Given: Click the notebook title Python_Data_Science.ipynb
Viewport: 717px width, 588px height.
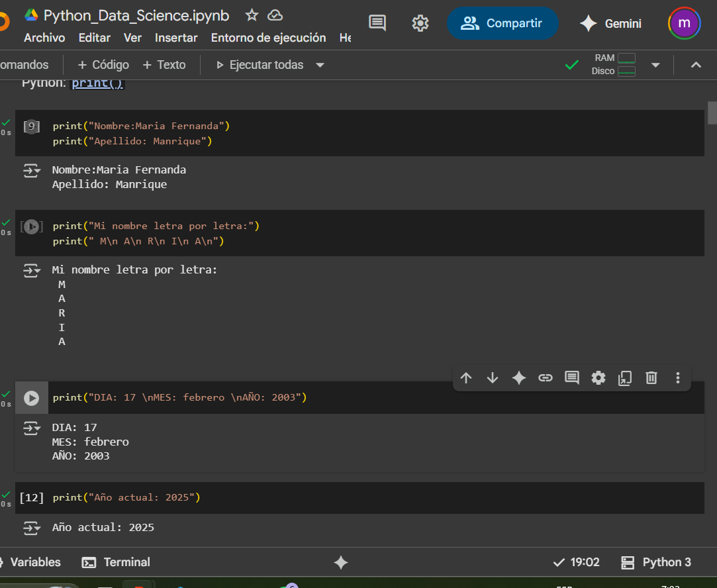Looking at the screenshot, I should click(x=136, y=15).
